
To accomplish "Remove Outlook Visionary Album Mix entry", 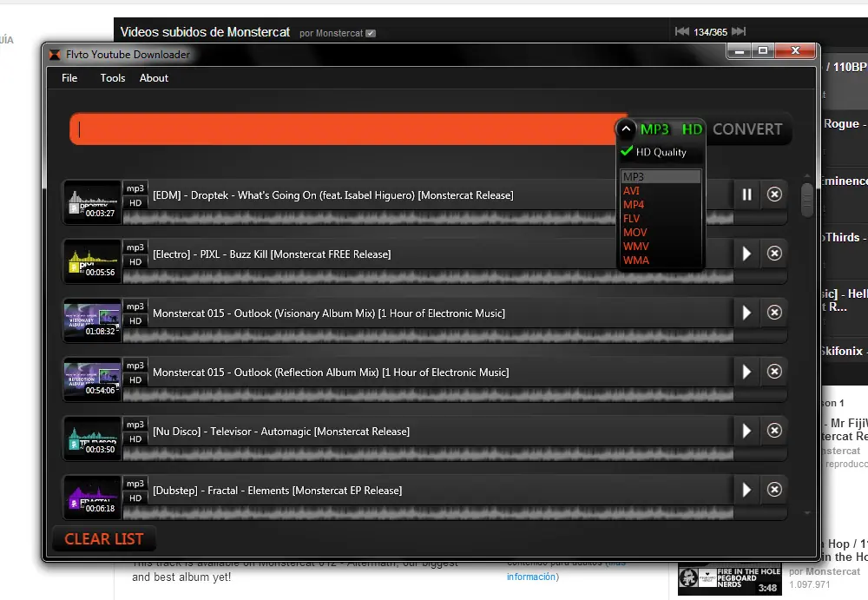I will point(774,313).
